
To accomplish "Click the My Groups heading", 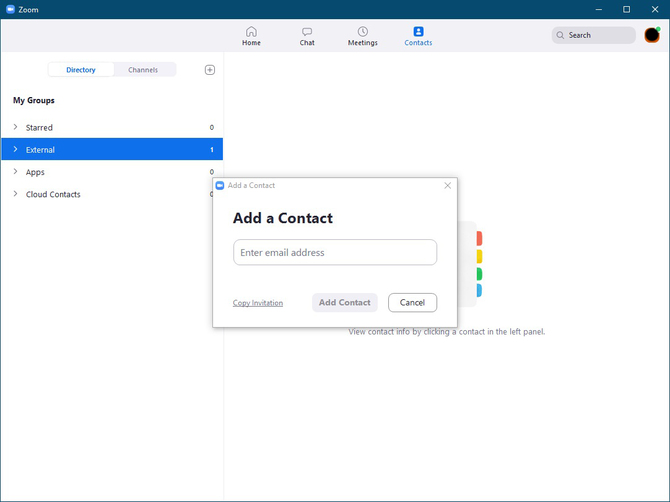I will [34, 100].
